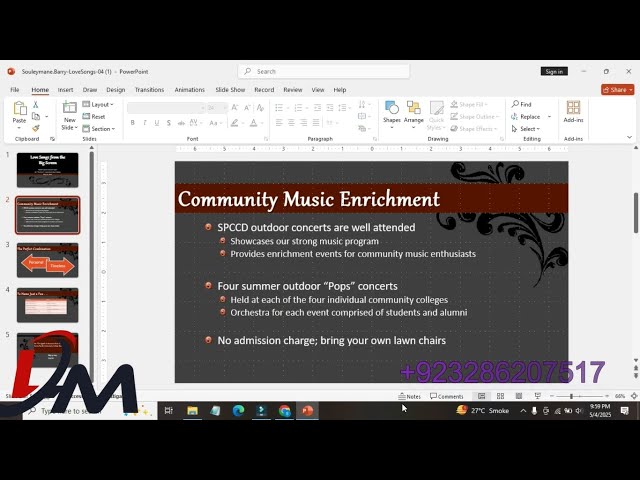
Task: Open the Add-ins pane
Action: point(573,112)
